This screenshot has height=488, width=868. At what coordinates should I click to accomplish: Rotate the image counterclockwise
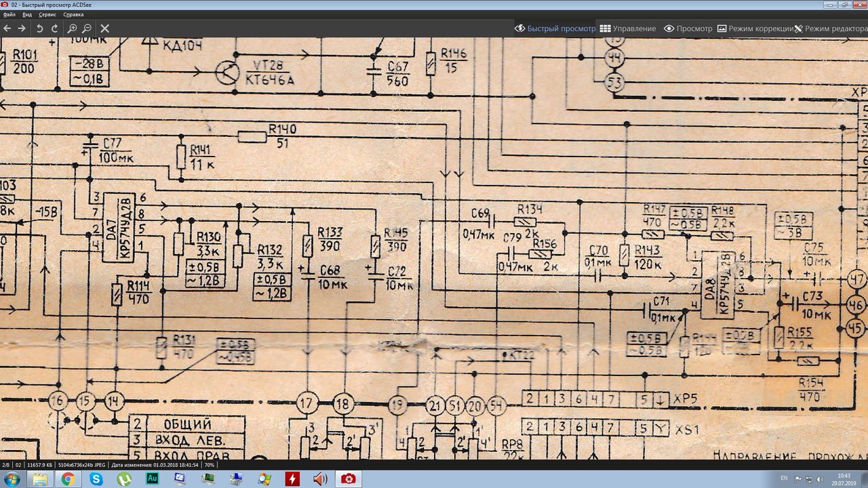click(39, 28)
